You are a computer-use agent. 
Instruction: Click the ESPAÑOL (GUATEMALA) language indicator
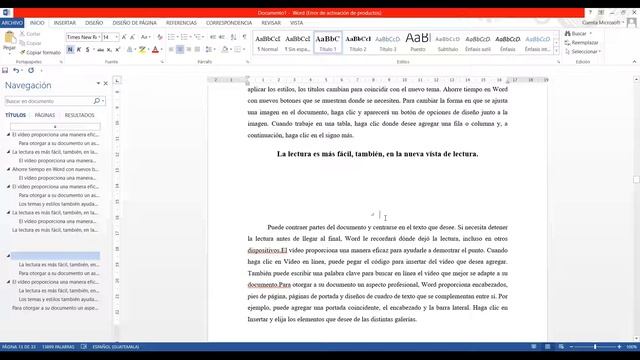[116, 347]
